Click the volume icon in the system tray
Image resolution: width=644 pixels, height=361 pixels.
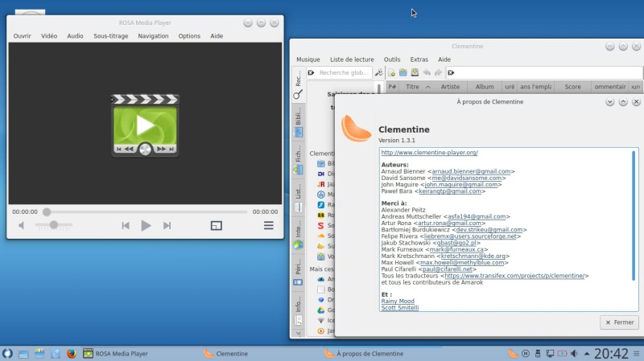click(574, 353)
